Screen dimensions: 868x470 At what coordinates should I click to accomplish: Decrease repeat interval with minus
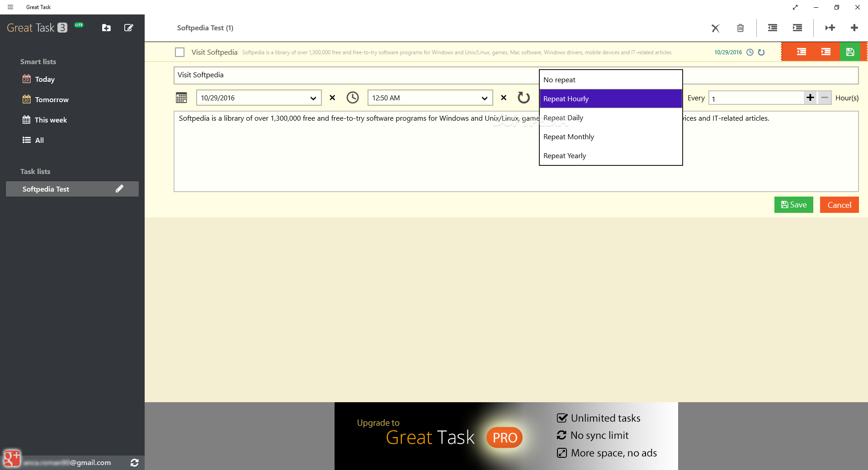coord(825,98)
